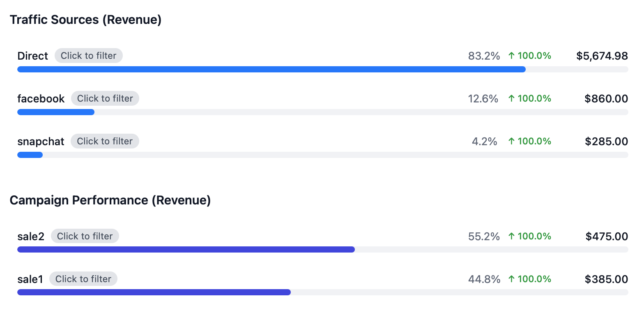Select the green 100.0% metric for sale1

click(x=533, y=279)
